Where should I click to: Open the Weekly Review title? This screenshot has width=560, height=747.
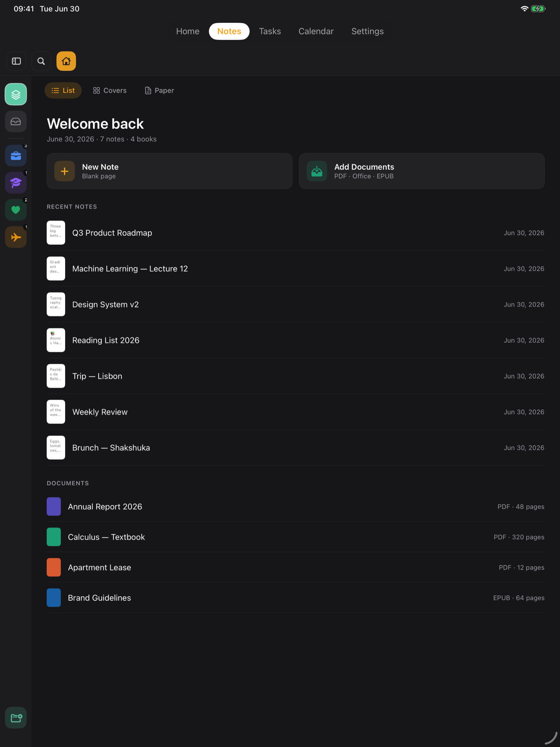[100, 412]
